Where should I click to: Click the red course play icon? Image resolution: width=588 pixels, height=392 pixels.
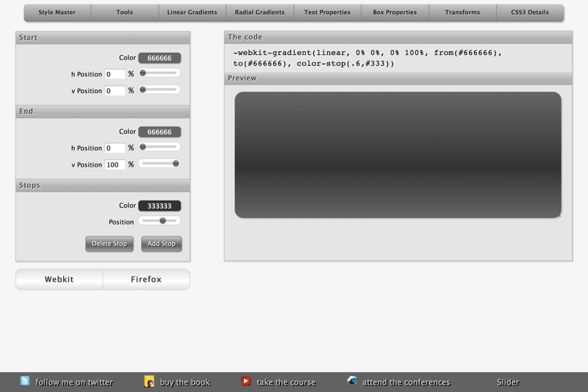tap(246, 382)
